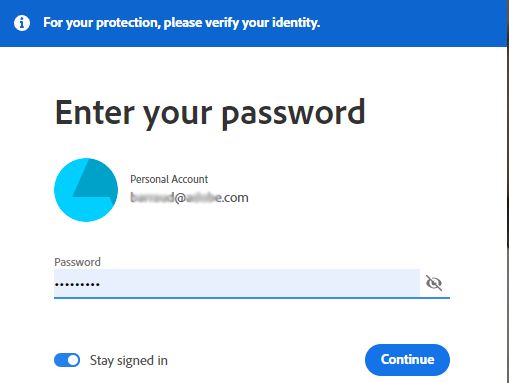Submit the password with the blue Continue button

pos(407,360)
